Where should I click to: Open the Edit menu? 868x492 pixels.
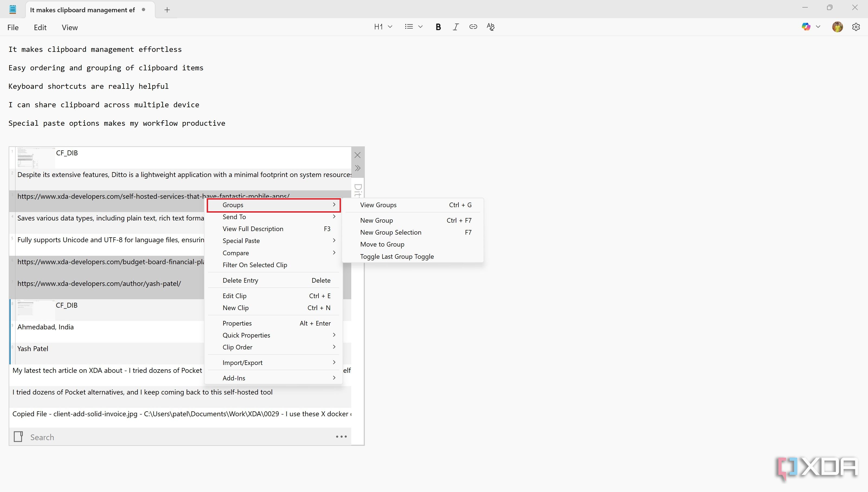coord(40,27)
